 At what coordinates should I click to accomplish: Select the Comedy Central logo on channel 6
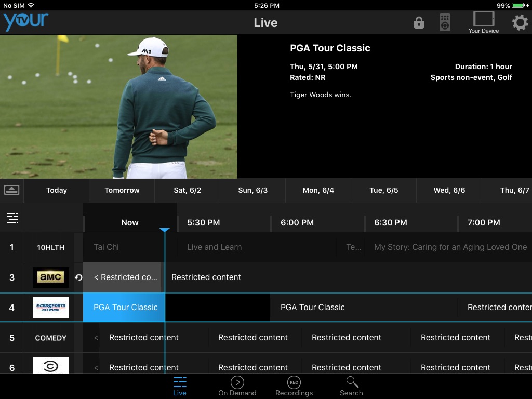coord(51,365)
